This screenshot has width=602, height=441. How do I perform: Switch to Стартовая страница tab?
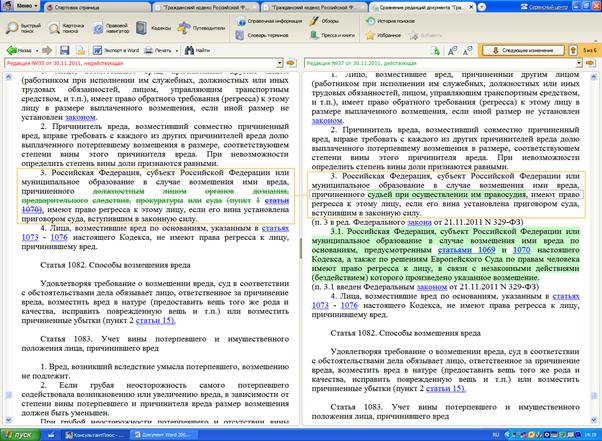point(96,7)
